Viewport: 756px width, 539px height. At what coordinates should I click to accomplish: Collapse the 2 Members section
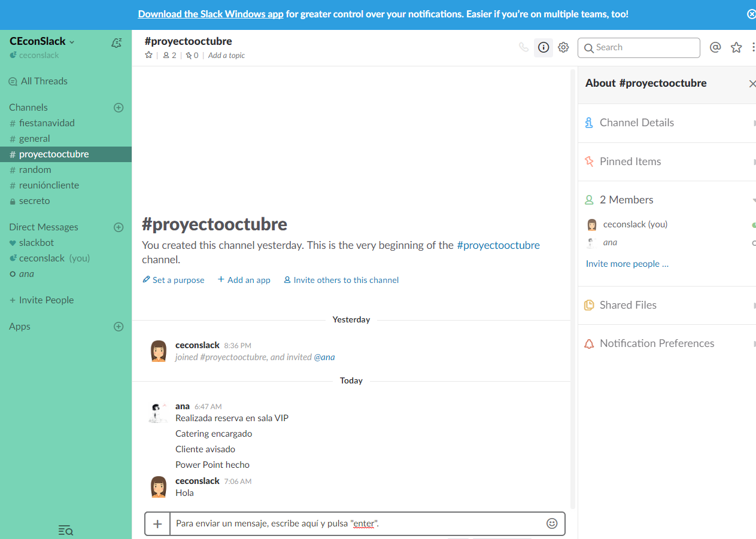tap(667, 200)
